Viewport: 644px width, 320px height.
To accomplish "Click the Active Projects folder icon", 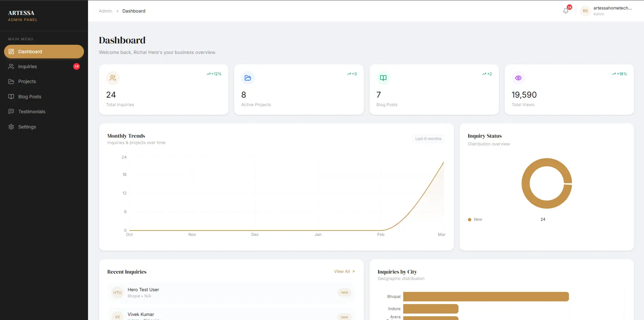I will (248, 78).
